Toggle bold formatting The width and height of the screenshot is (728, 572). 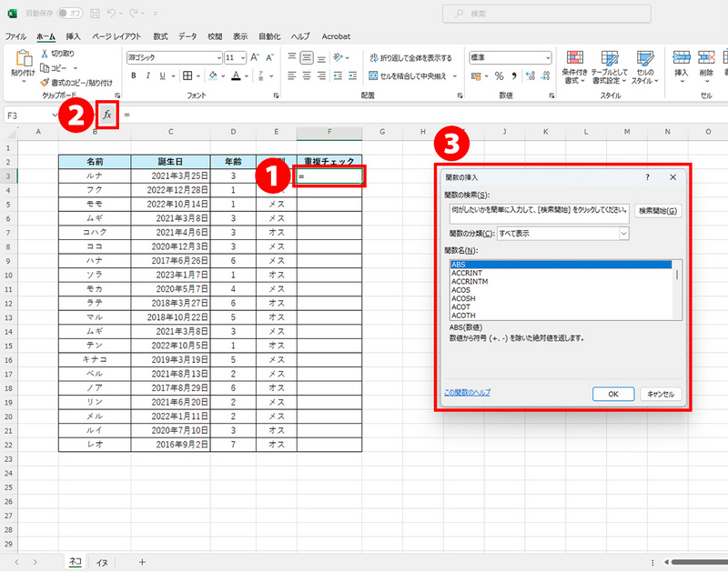tap(134, 75)
